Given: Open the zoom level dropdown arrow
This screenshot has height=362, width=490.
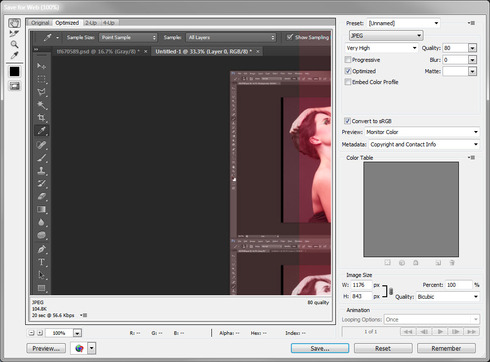Looking at the screenshot, I should [x=77, y=333].
